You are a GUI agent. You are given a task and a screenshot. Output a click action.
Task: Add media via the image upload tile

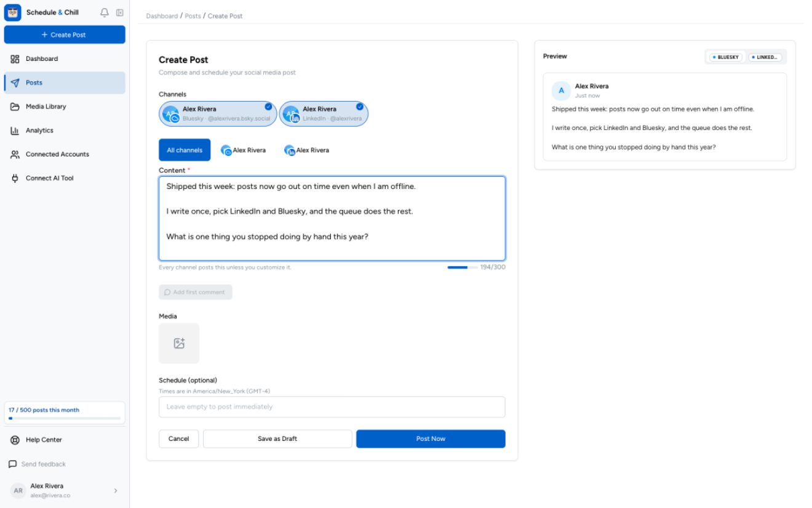179,343
